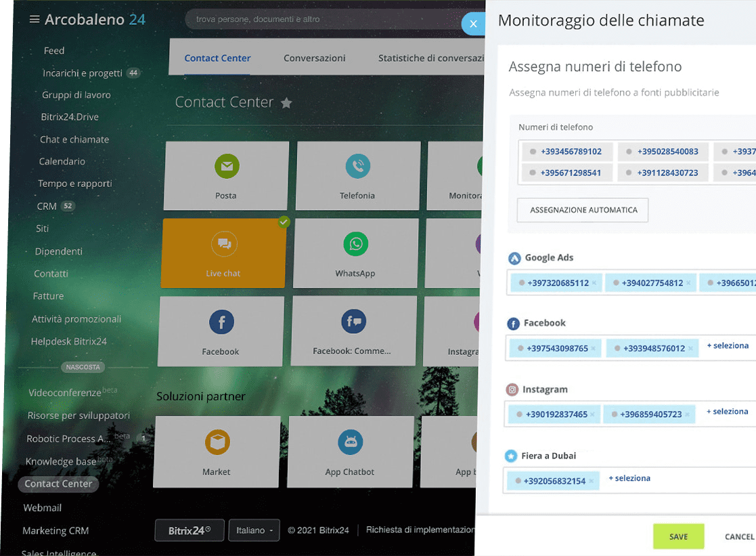Image resolution: width=756 pixels, height=556 pixels.
Task: Click the favorite star beside Contact Center title
Action: coord(286,103)
